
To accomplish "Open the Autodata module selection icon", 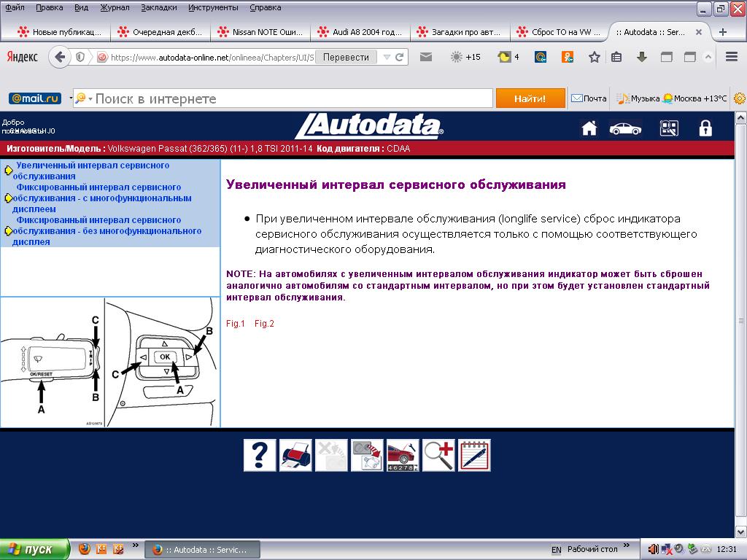I will [x=669, y=128].
